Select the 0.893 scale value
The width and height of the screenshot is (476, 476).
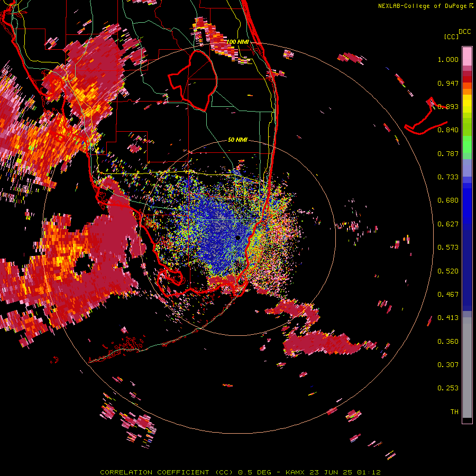click(x=448, y=106)
